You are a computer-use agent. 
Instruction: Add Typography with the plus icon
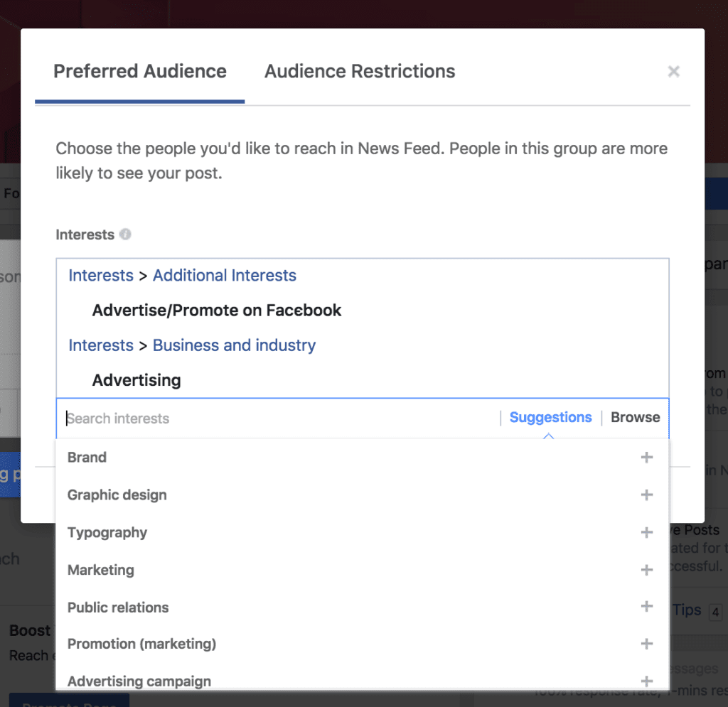(x=647, y=532)
